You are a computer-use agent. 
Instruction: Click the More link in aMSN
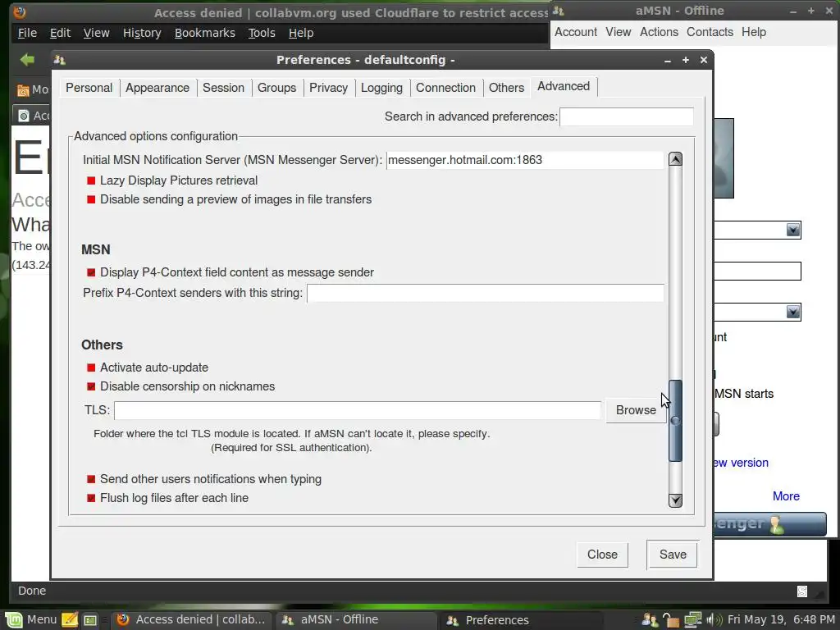(786, 496)
